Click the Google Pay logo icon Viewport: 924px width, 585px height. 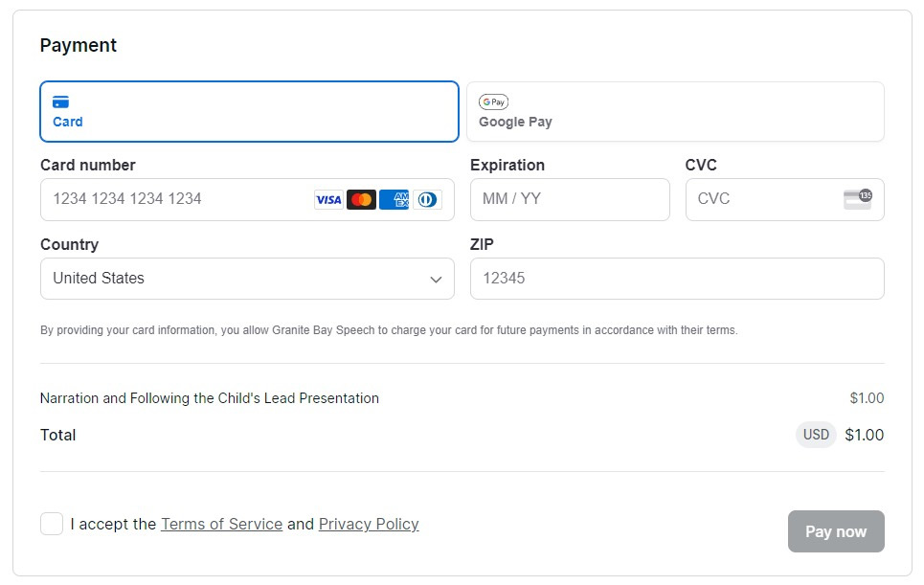click(493, 101)
